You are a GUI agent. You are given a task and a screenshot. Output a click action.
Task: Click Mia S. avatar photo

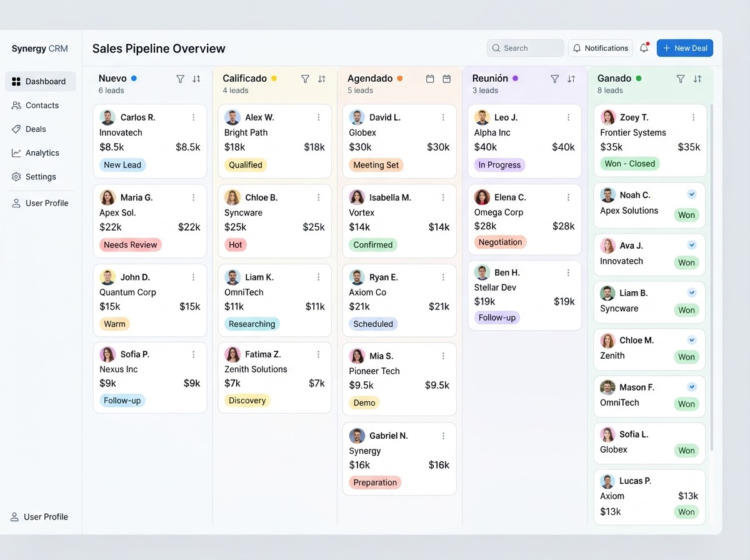(x=357, y=356)
